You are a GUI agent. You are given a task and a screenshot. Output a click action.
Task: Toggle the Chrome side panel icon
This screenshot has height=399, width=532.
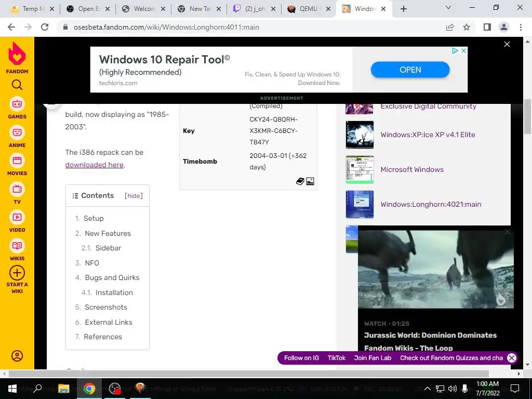coord(487,27)
